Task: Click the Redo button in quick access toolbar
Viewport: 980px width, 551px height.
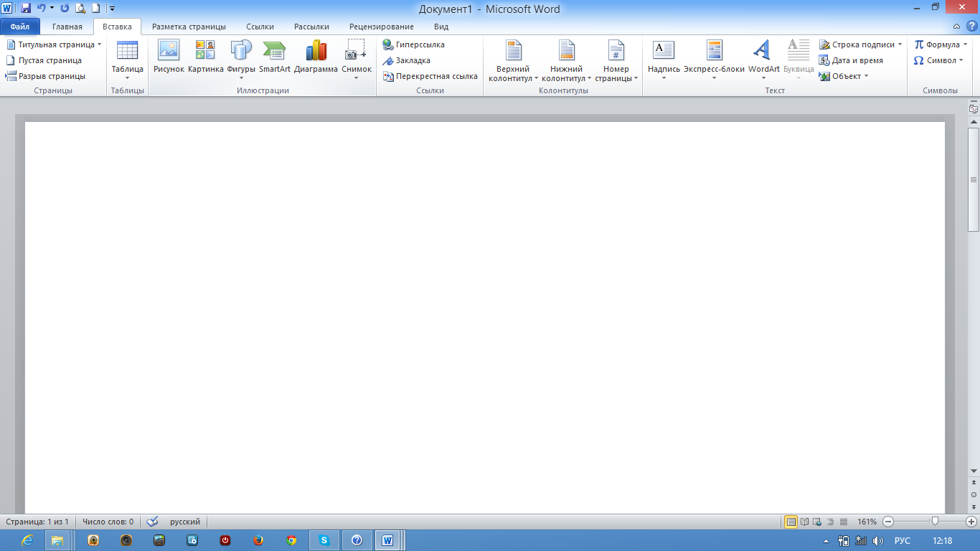Action: [65, 9]
